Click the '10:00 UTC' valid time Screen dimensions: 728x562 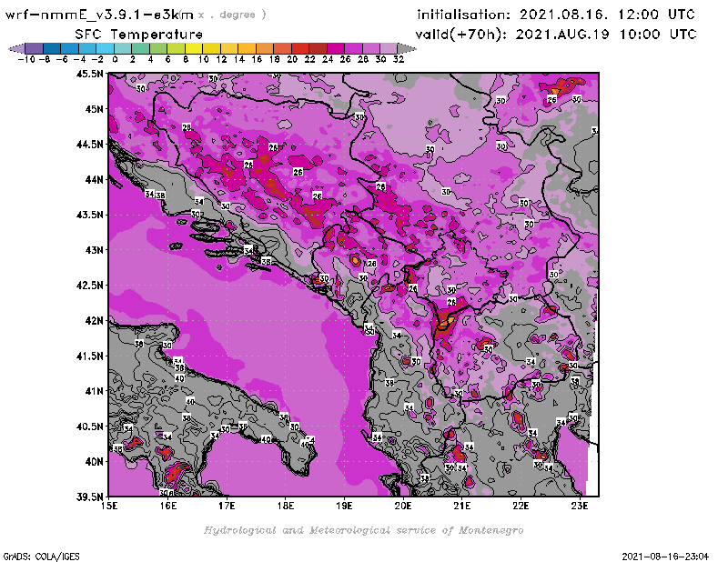(x=658, y=35)
